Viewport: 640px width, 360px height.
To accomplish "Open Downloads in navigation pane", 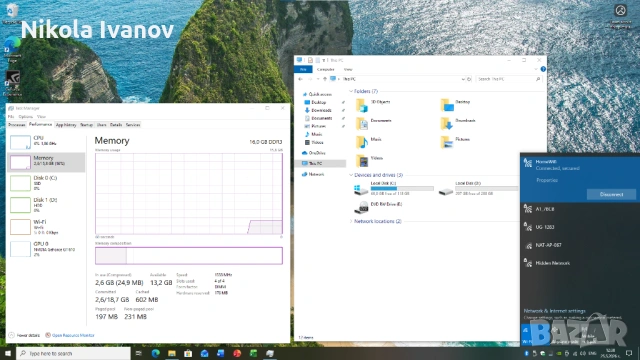I will 318,110.
